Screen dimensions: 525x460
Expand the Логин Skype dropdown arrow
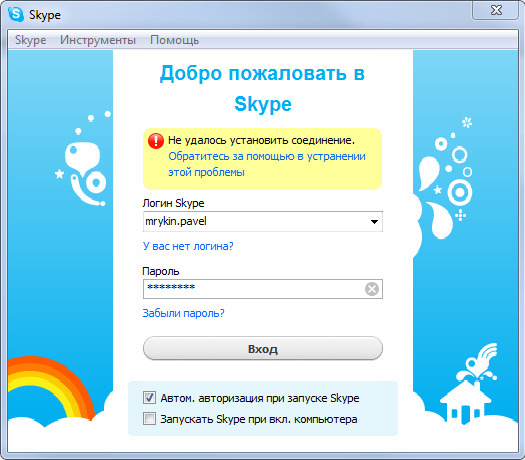[374, 221]
